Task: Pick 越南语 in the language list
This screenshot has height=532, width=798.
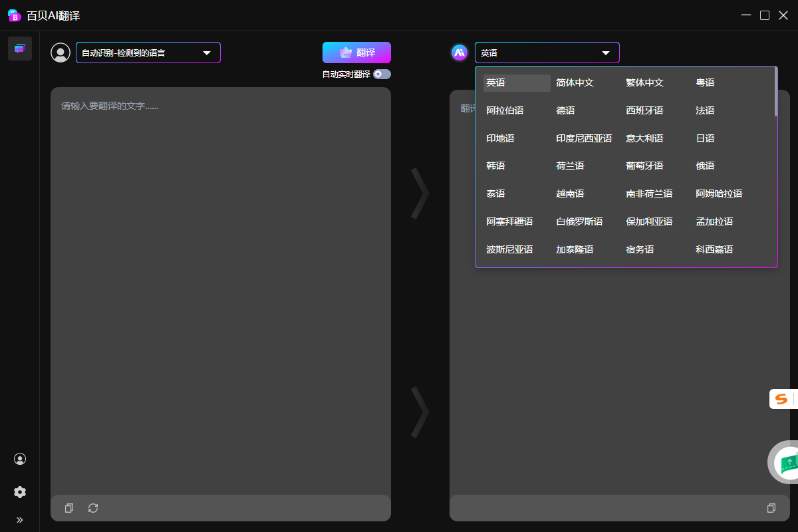Action: 570,194
